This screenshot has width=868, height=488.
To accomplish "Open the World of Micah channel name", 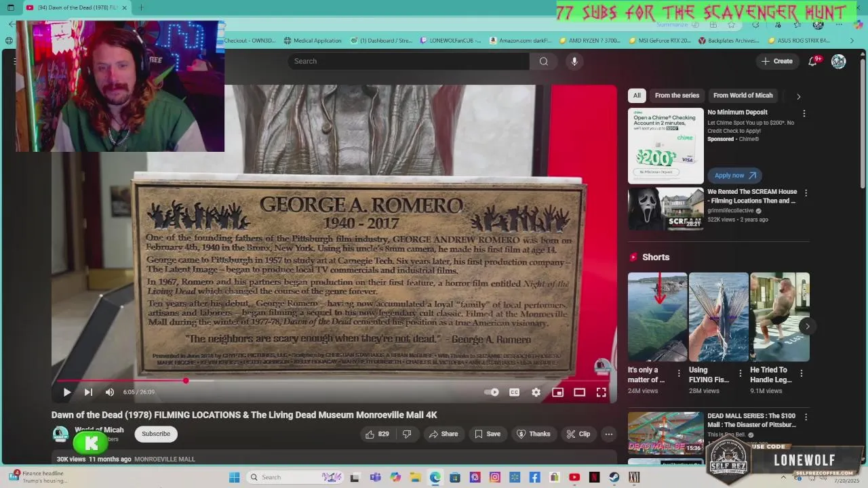I will [99, 430].
